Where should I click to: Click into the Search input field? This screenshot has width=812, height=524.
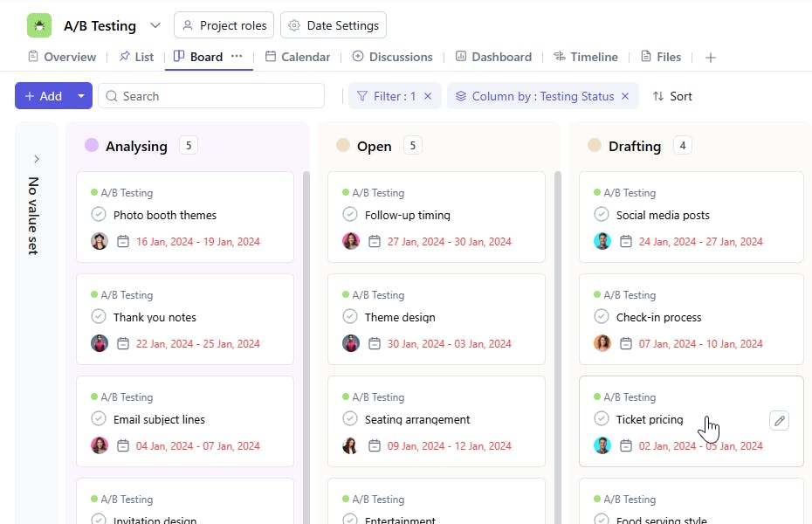[x=218, y=96]
